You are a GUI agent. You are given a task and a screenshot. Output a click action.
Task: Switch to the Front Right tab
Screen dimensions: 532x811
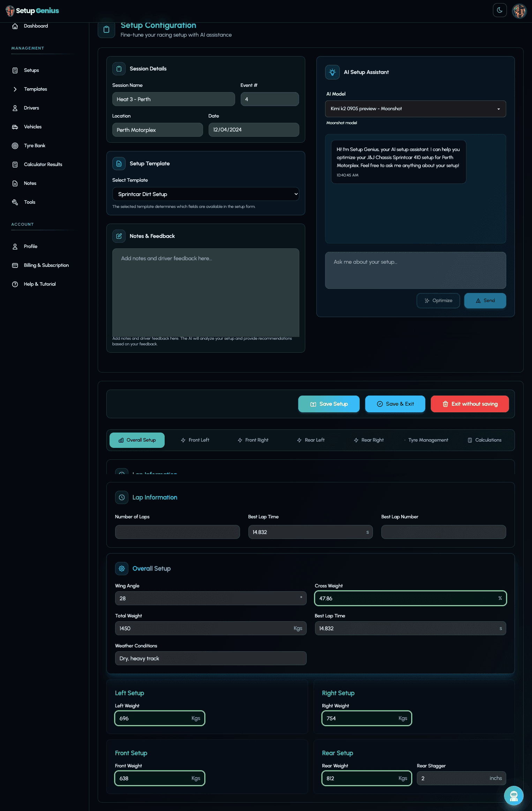coord(253,440)
